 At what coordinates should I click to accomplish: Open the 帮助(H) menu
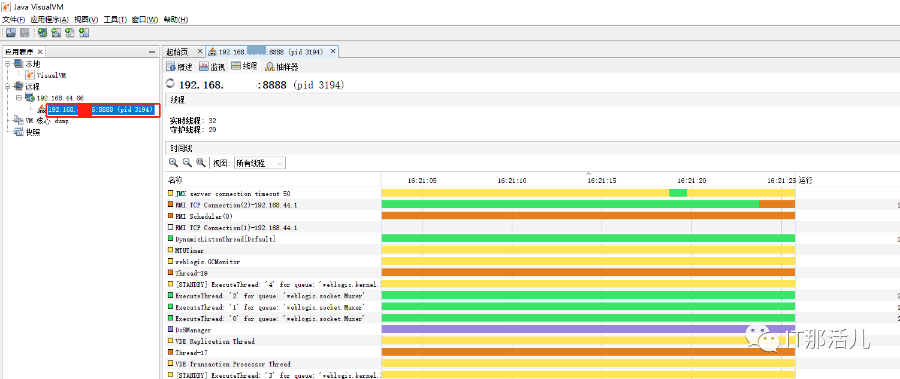coord(176,20)
